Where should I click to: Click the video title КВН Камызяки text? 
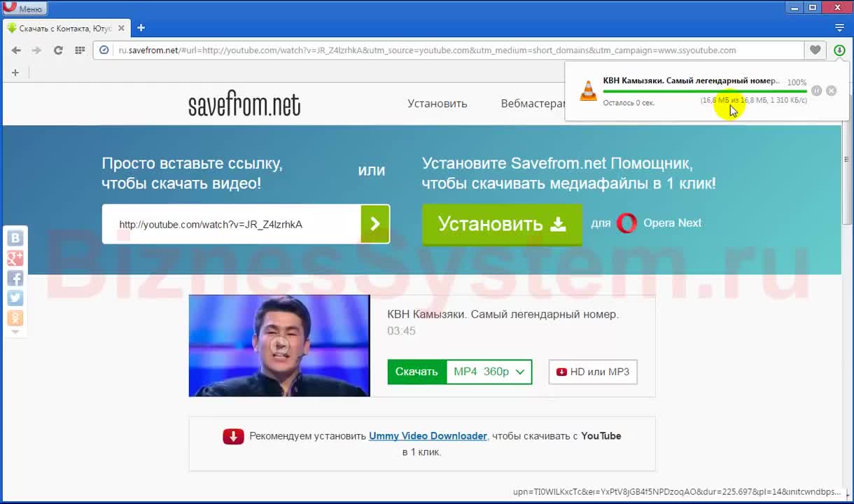coord(503,314)
